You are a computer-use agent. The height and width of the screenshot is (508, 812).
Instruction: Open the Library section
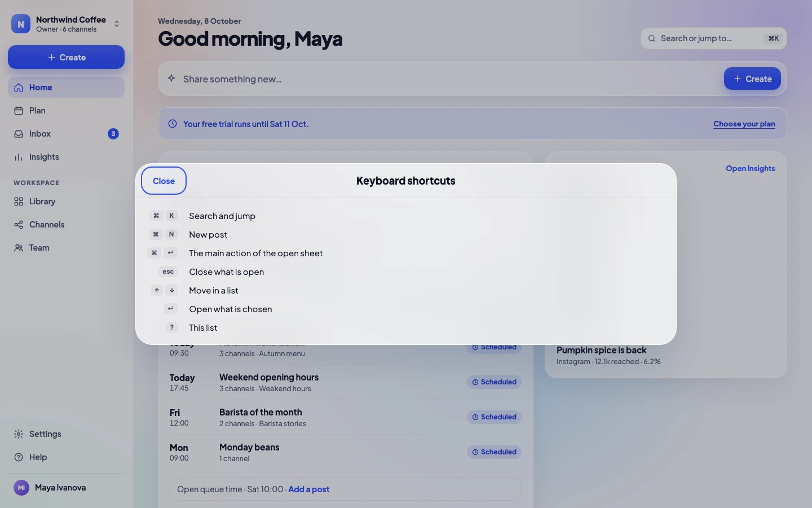[x=66, y=202]
